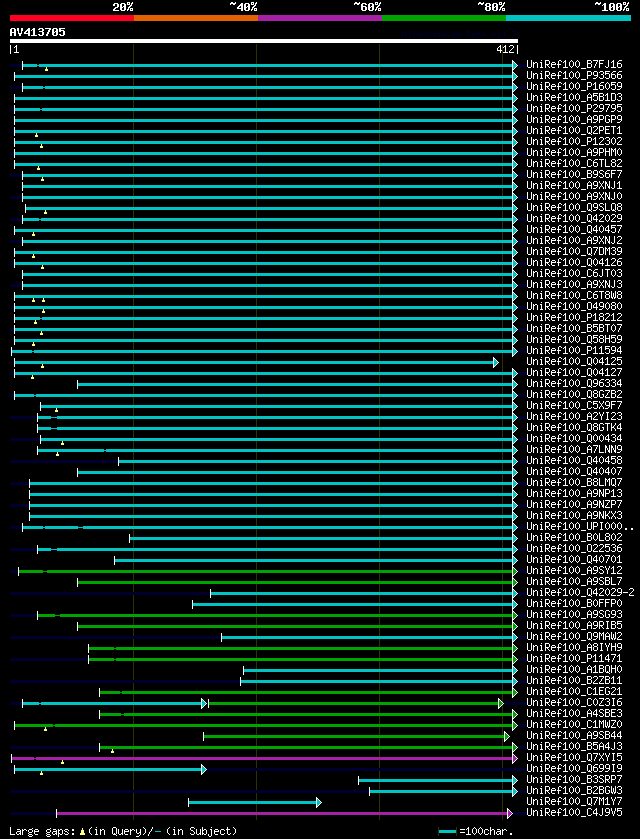Select the UniRef100_B7FJ16 hit label
This screenshot has height=839, width=640.
click(x=574, y=65)
